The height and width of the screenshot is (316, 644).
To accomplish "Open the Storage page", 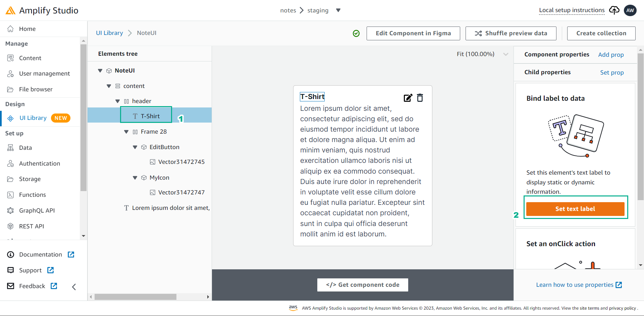I will click(x=30, y=179).
